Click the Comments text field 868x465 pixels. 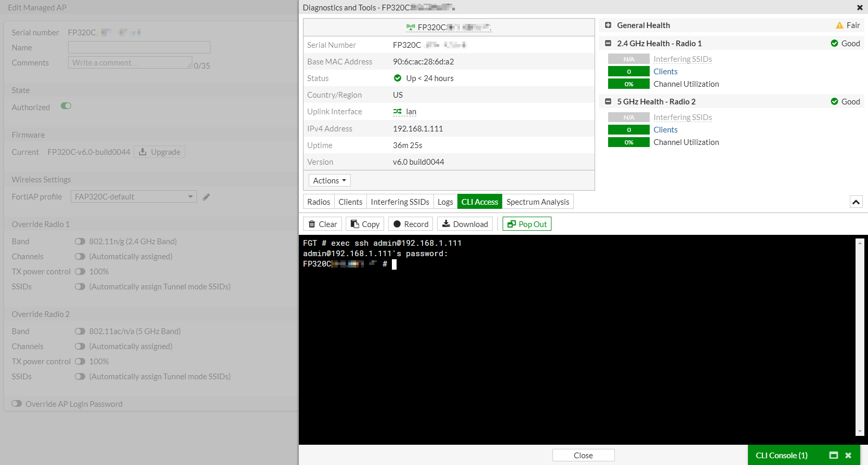[130, 62]
